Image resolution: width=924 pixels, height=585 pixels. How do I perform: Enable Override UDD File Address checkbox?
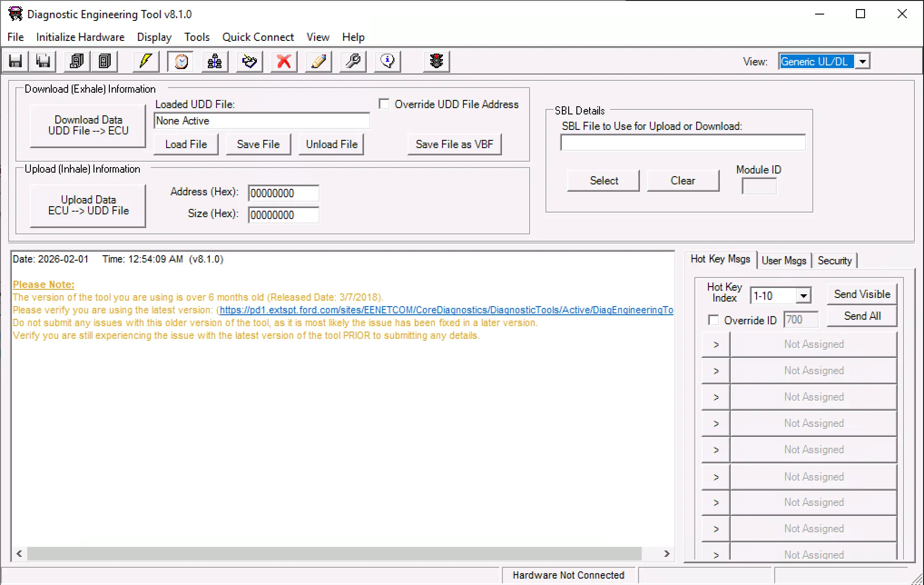tap(384, 104)
